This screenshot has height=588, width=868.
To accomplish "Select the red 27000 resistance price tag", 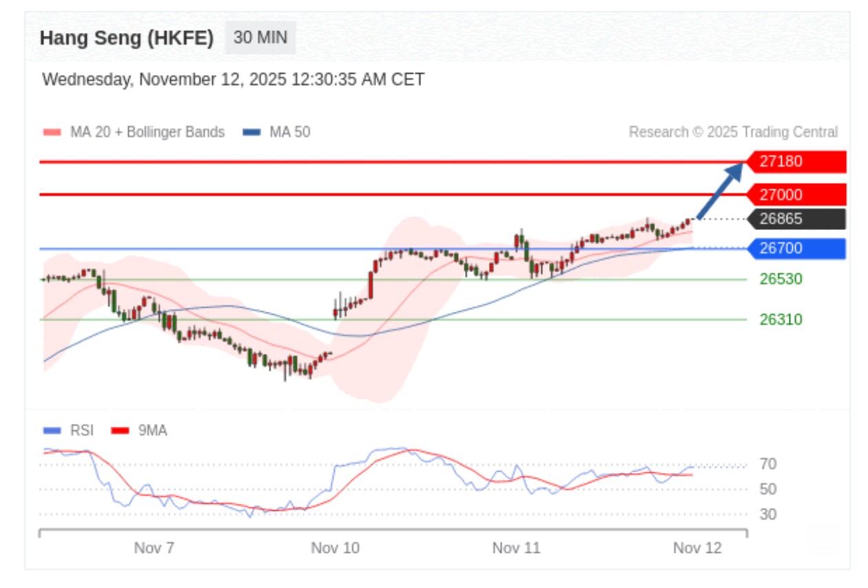I will point(796,195).
